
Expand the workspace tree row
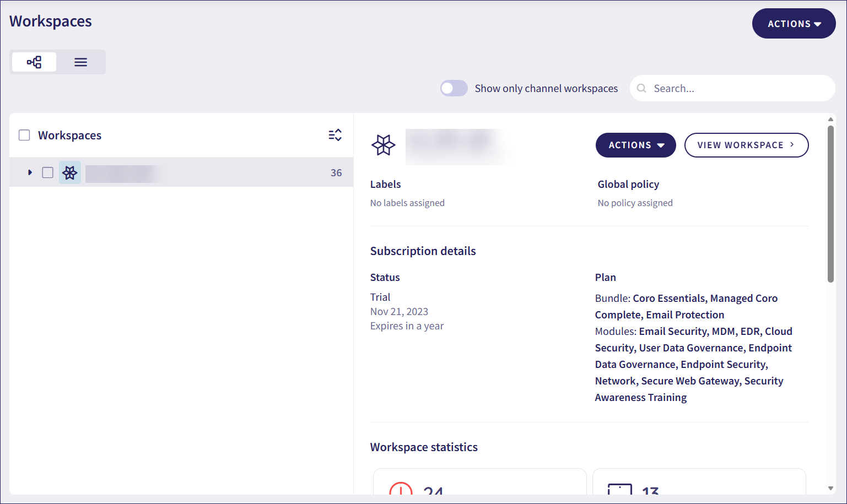coord(30,172)
